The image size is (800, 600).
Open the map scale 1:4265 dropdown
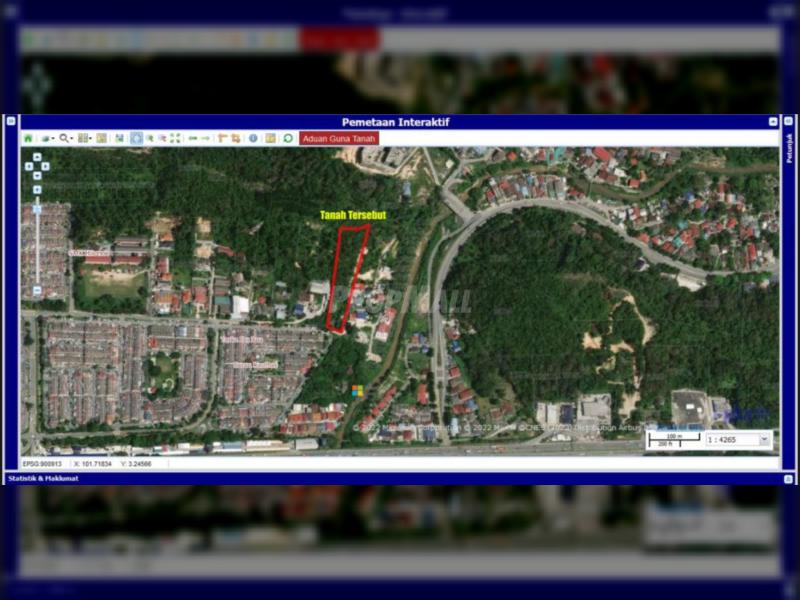(765, 439)
